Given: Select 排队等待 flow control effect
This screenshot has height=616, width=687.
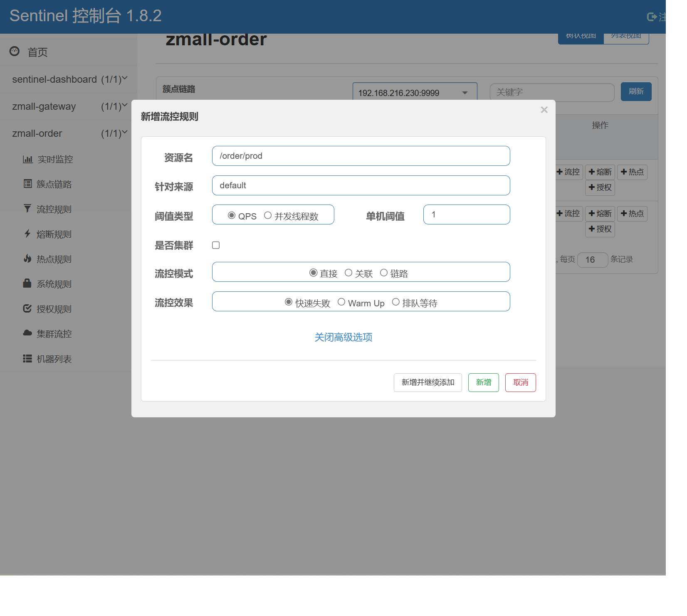Looking at the screenshot, I should pos(396,302).
